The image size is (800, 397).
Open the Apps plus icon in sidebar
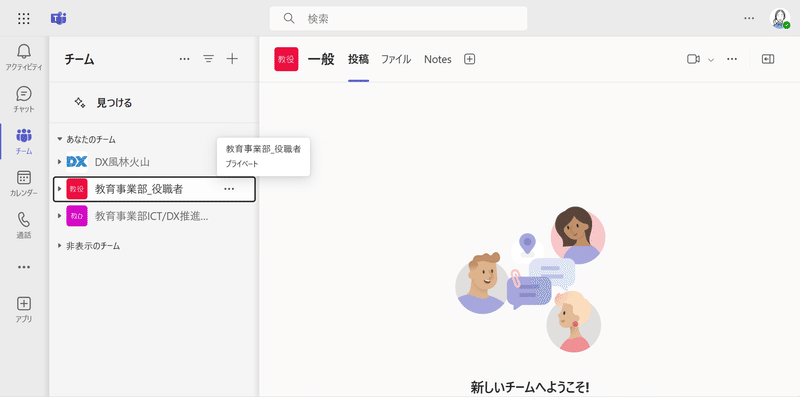(24, 304)
